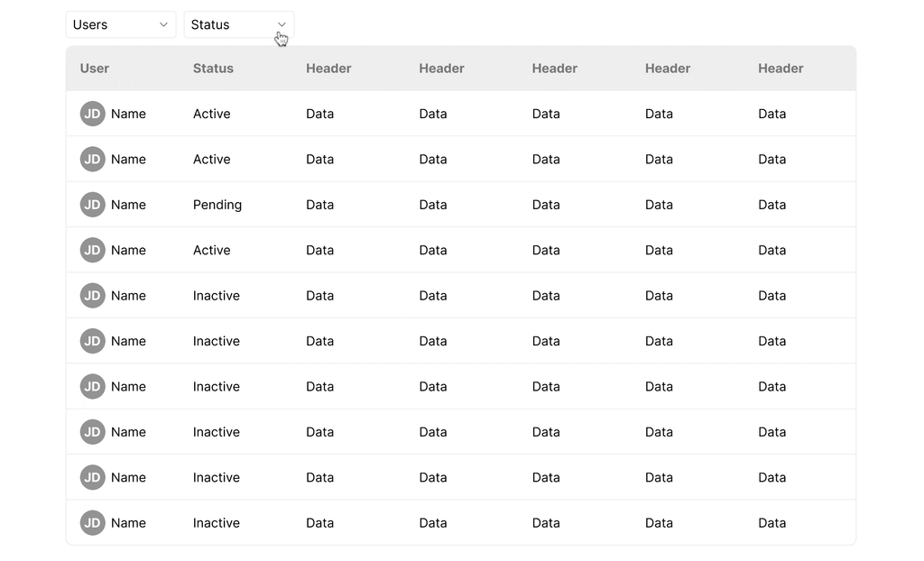Click the JD avatar in the second row
924x561 pixels.
91,159
